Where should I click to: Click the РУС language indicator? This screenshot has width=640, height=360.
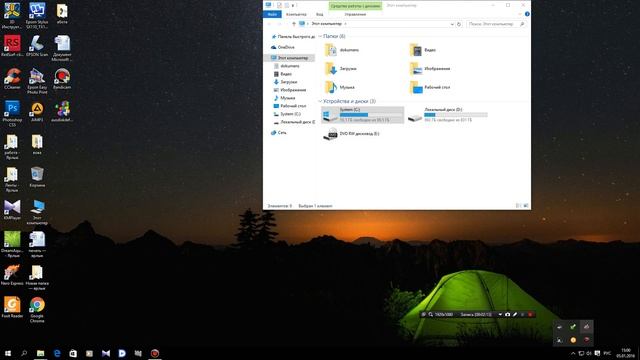607,353
